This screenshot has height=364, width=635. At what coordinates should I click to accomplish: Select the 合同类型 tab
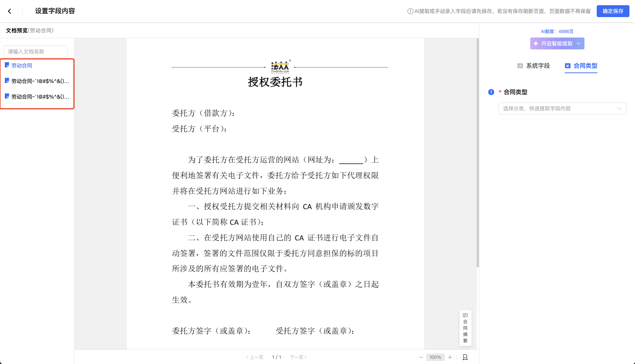(x=581, y=66)
